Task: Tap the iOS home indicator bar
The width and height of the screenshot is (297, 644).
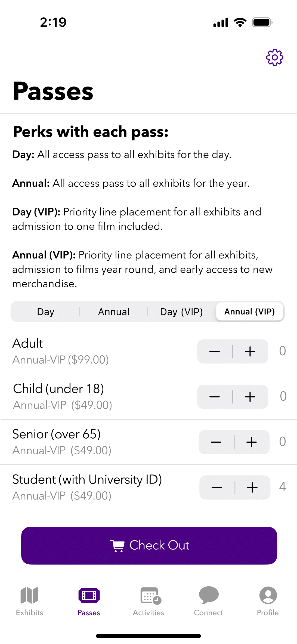Action: [148, 636]
